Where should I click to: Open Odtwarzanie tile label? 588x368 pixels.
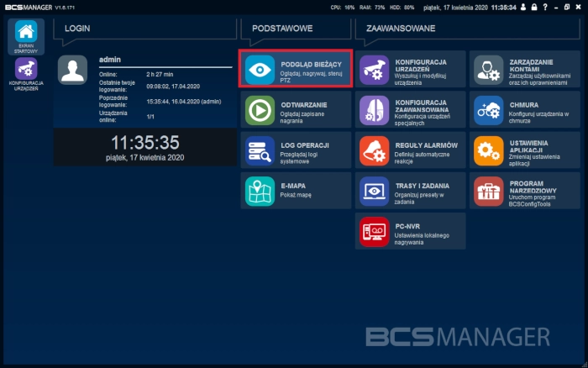pos(304,105)
